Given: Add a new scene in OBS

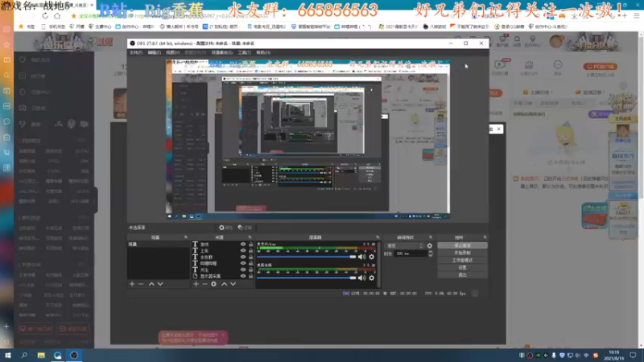Looking at the screenshot, I should 132,284.
